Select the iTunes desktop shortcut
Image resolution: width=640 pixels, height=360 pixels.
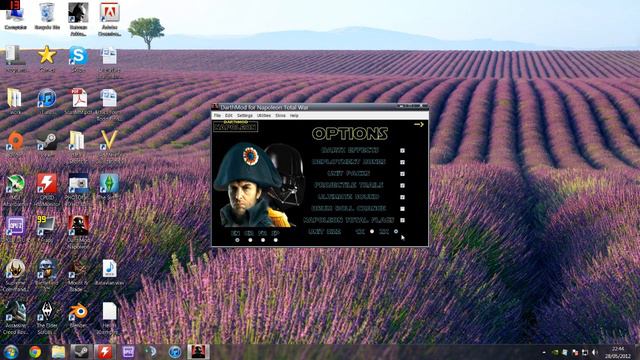pos(47,101)
